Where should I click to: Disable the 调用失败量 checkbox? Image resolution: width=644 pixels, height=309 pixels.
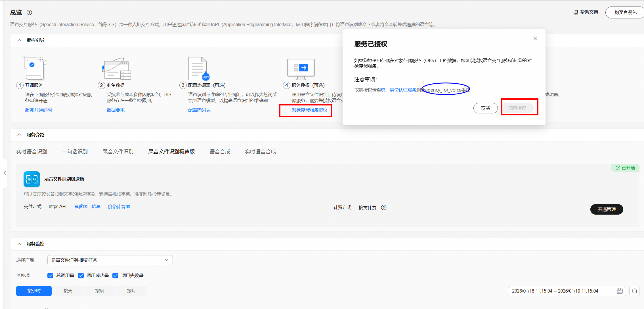click(x=116, y=276)
